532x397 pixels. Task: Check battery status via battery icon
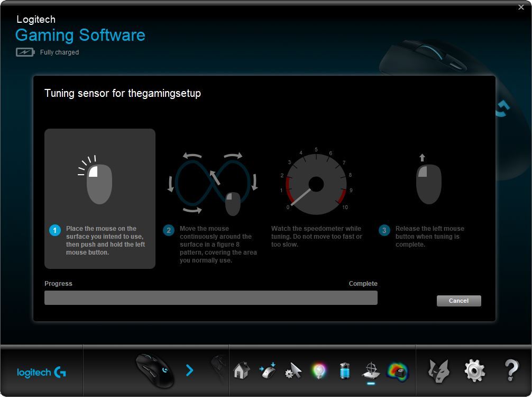point(344,371)
